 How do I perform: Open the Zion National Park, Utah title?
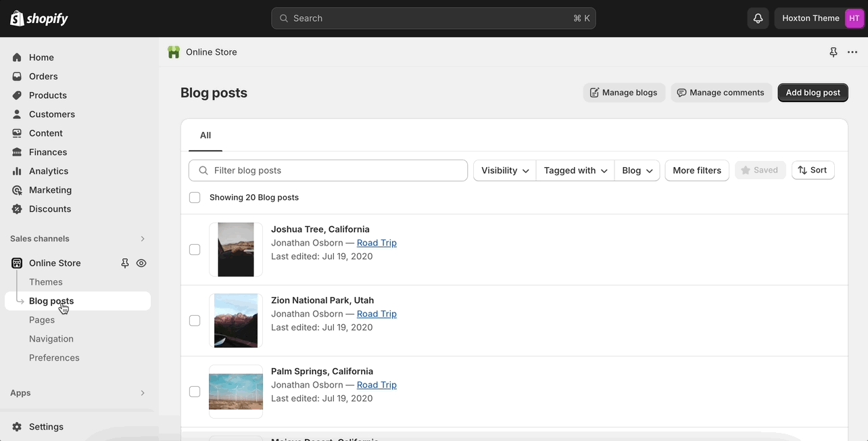(x=322, y=300)
